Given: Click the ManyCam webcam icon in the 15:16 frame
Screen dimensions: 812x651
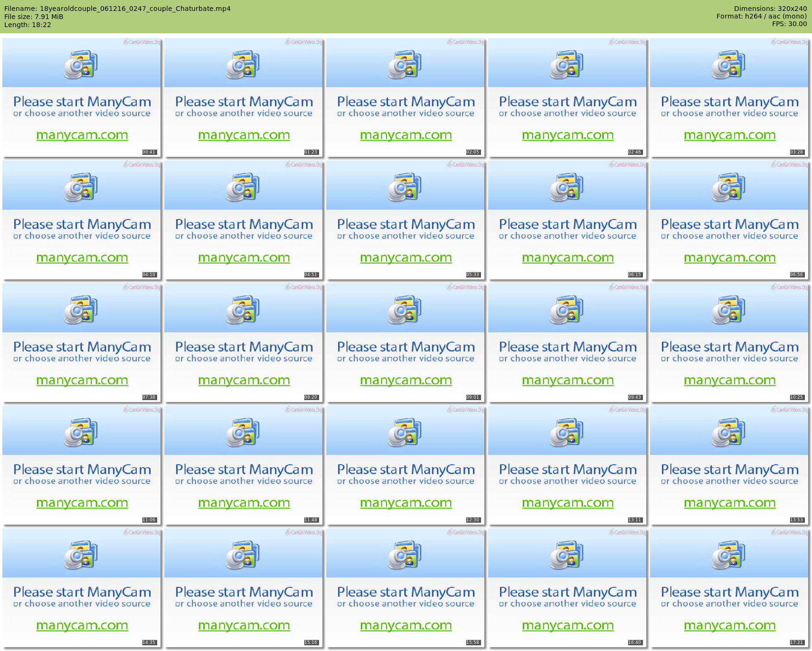Looking at the screenshot, I should [x=243, y=555].
